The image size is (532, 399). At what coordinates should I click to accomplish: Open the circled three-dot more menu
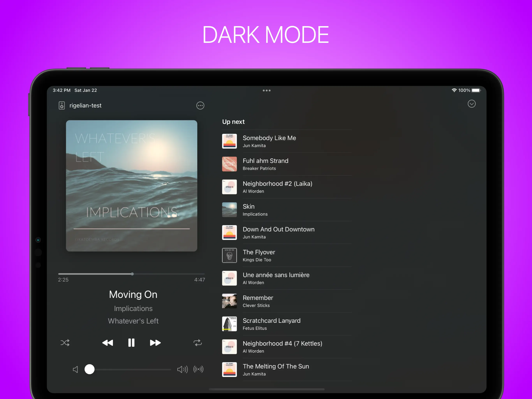click(x=200, y=105)
